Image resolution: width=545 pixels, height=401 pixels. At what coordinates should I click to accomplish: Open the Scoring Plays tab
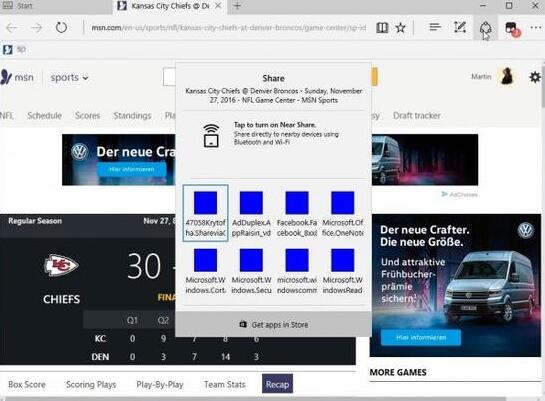[91, 385]
